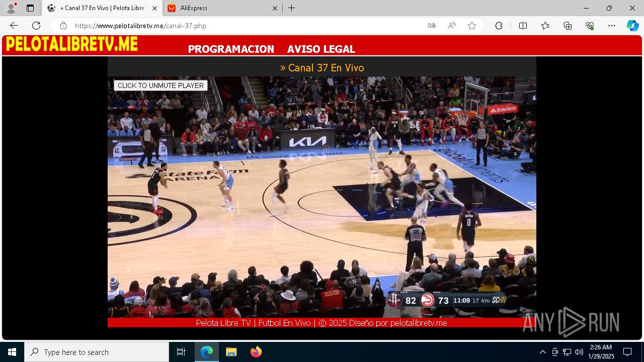Click the Read aloud icon
The width and height of the screenshot is (644, 362).
click(452, 26)
